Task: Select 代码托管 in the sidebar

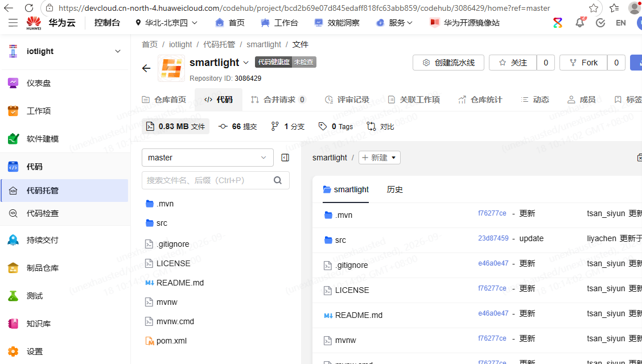Action: point(65,191)
